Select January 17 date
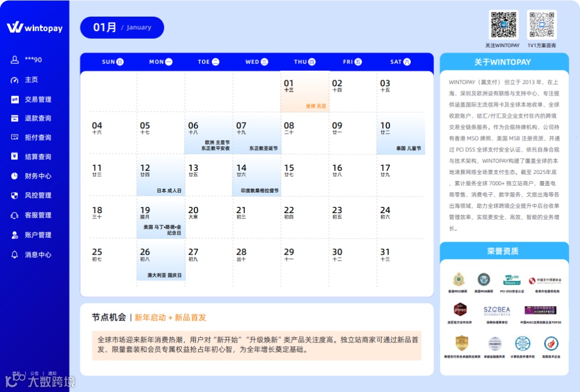The height and width of the screenshot is (392, 580). click(385, 170)
